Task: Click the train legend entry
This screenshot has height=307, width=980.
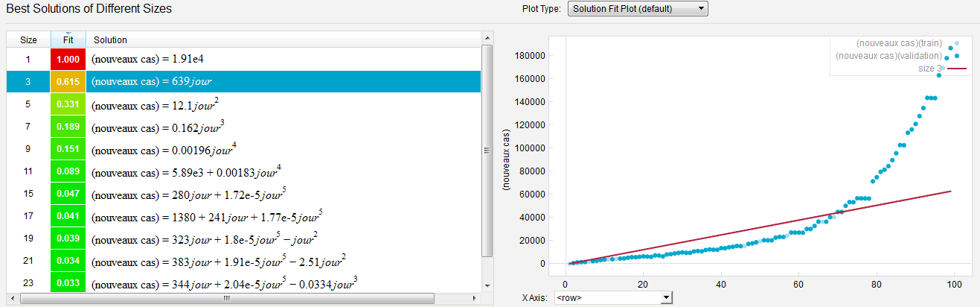Action: (909, 43)
